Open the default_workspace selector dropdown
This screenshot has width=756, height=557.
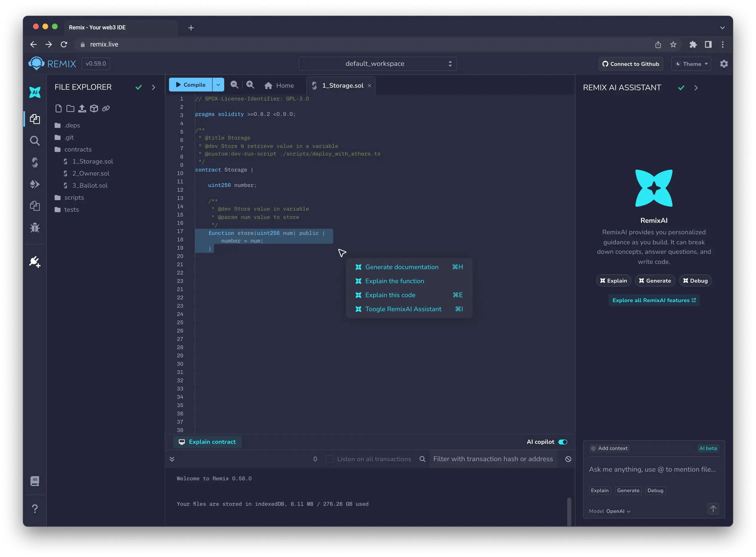(378, 64)
